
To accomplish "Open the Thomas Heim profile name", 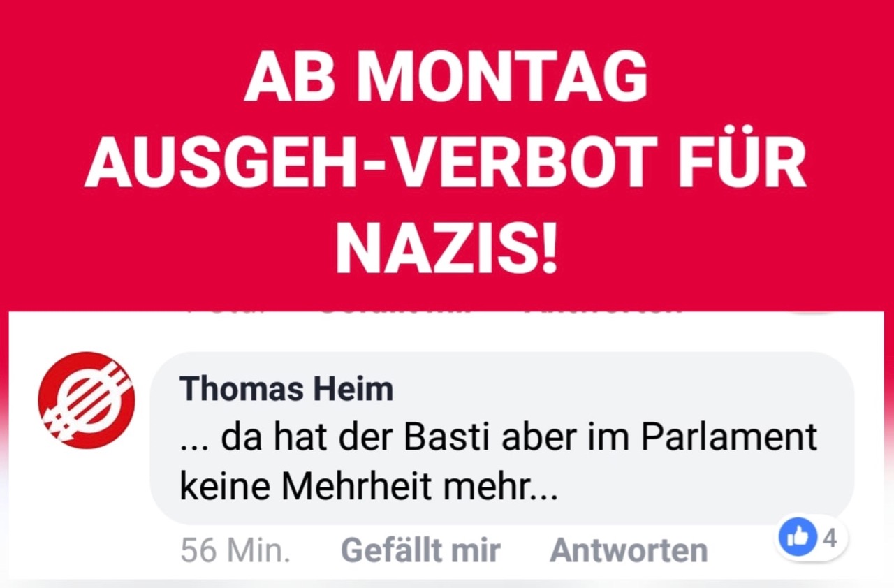I will (286, 388).
